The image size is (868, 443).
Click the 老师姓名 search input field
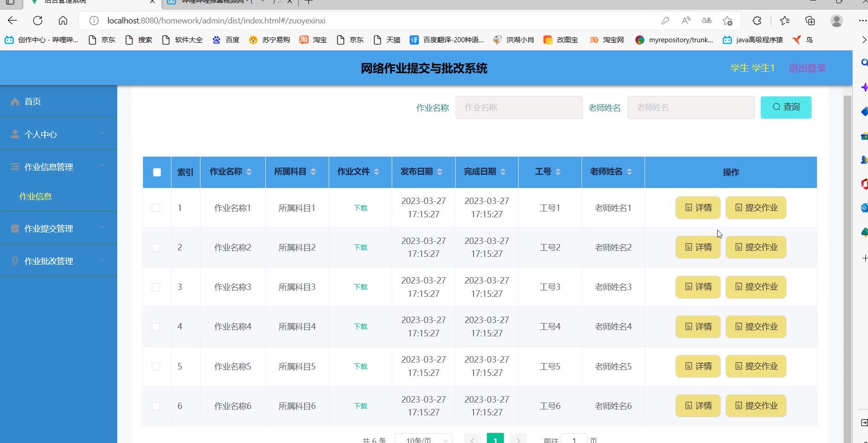(x=691, y=108)
